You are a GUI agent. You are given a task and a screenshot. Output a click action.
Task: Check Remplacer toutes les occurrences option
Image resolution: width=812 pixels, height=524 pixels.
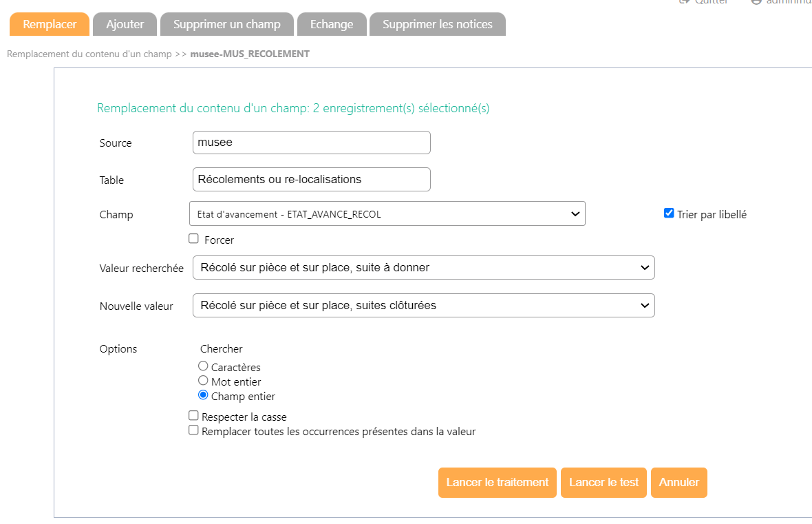pyautogui.click(x=194, y=430)
